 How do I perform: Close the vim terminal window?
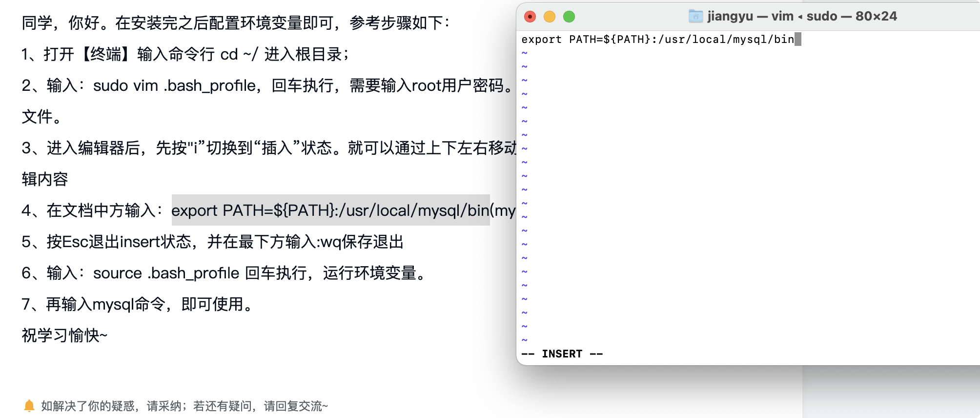(530, 17)
